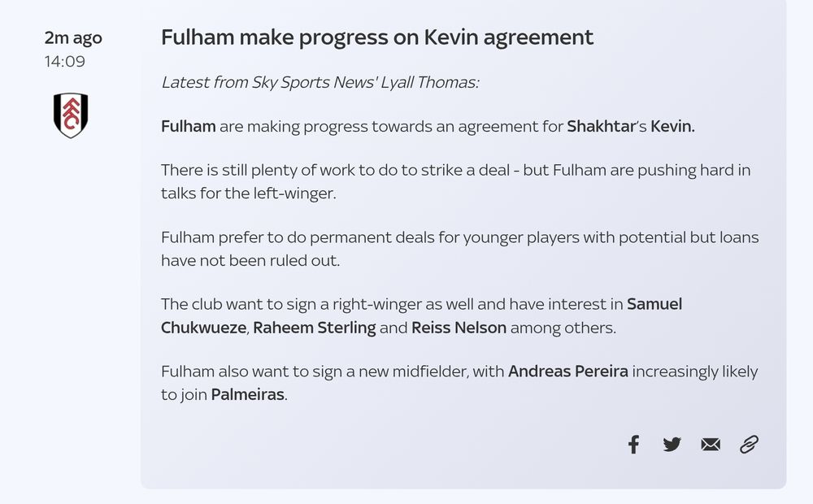
Task: Open headline 'Fulham make progress on Kevin agreement'
Action: 377,37
